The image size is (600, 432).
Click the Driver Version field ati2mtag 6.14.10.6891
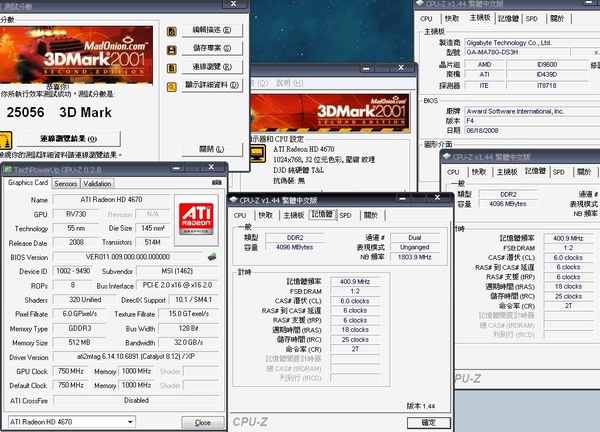[x=135, y=356]
